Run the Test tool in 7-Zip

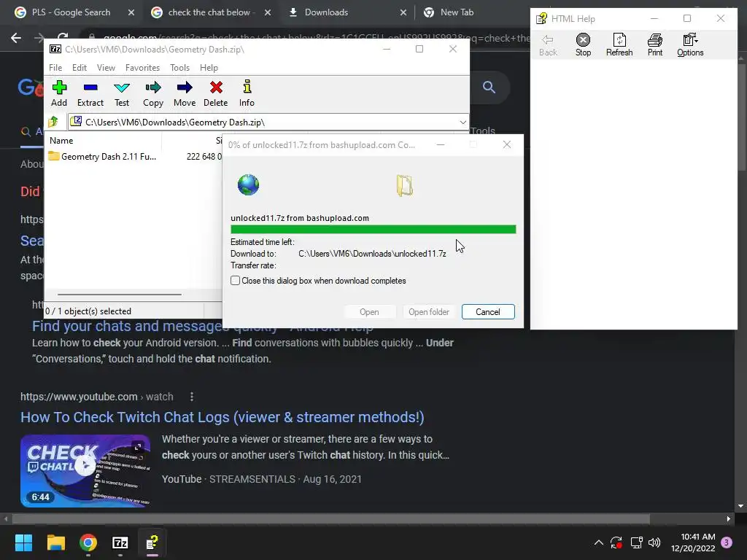pos(122,93)
